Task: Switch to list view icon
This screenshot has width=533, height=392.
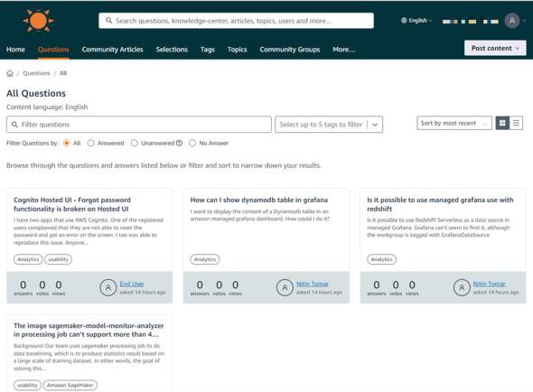Action: coord(516,123)
